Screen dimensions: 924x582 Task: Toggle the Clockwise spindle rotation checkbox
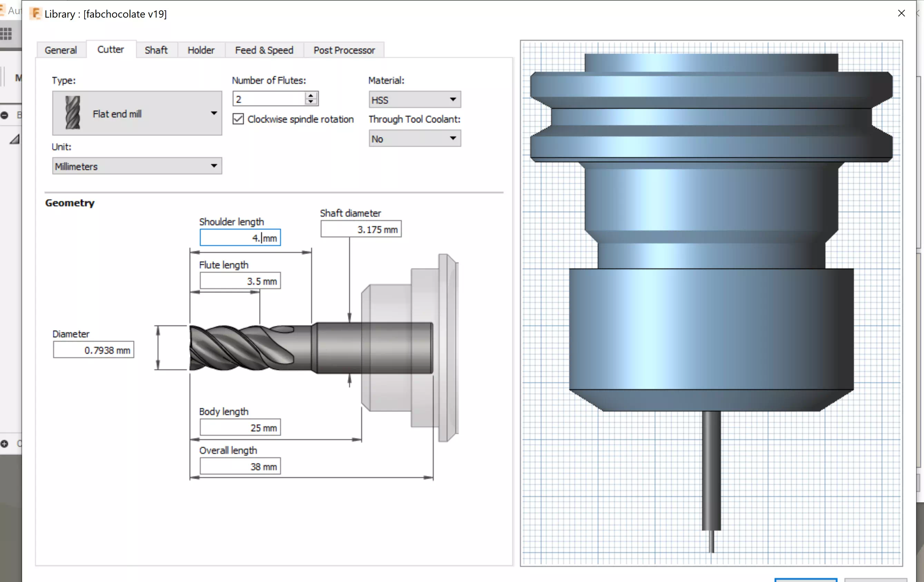[238, 119]
